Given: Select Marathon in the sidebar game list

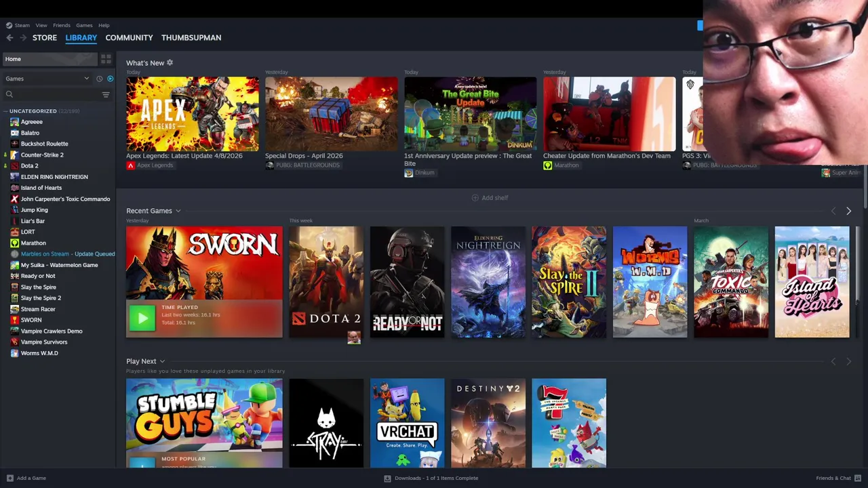Looking at the screenshot, I should point(33,243).
